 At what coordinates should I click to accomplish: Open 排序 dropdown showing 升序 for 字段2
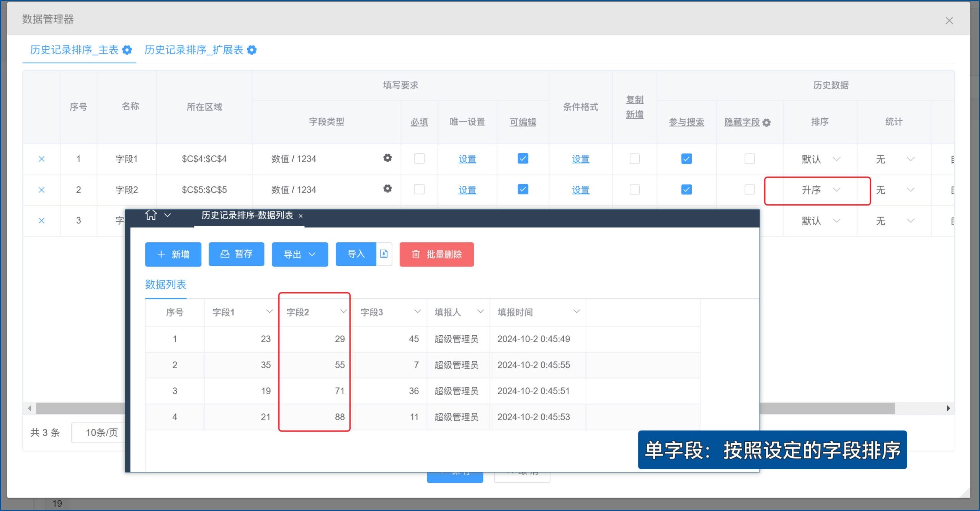point(820,190)
